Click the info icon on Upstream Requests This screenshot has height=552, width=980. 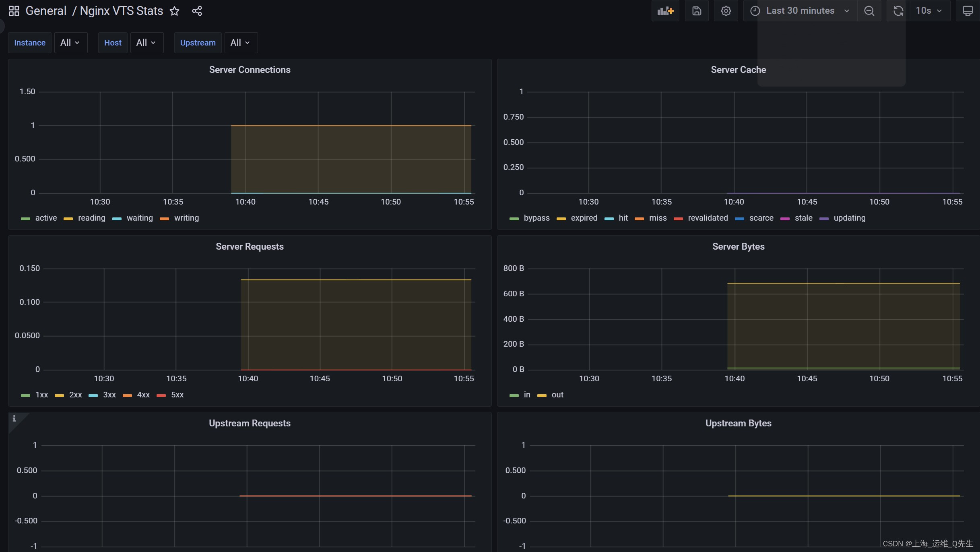coord(14,418)
